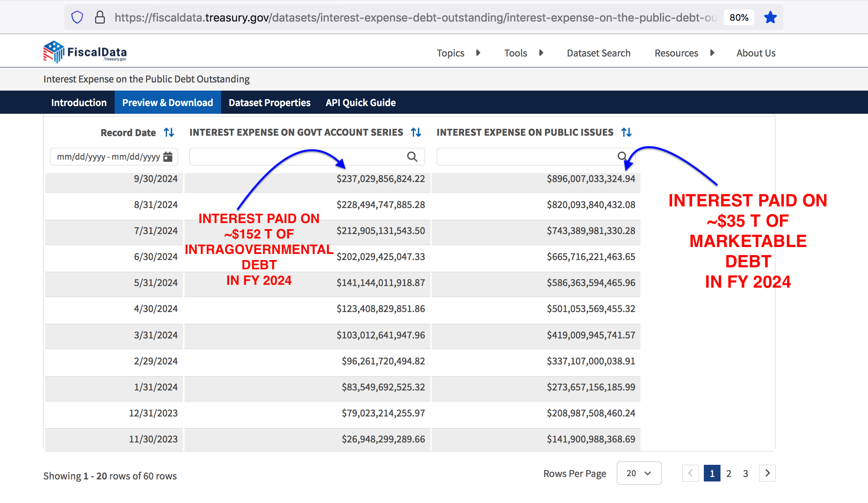Switch to the Introduction tab
868x503 pixels.
click(x=79, y=103)
